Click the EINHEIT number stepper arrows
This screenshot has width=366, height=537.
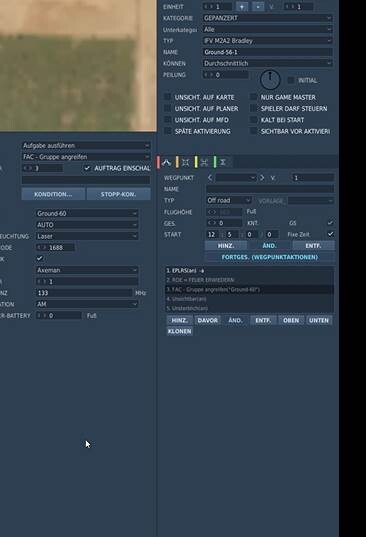click(208, 7)
